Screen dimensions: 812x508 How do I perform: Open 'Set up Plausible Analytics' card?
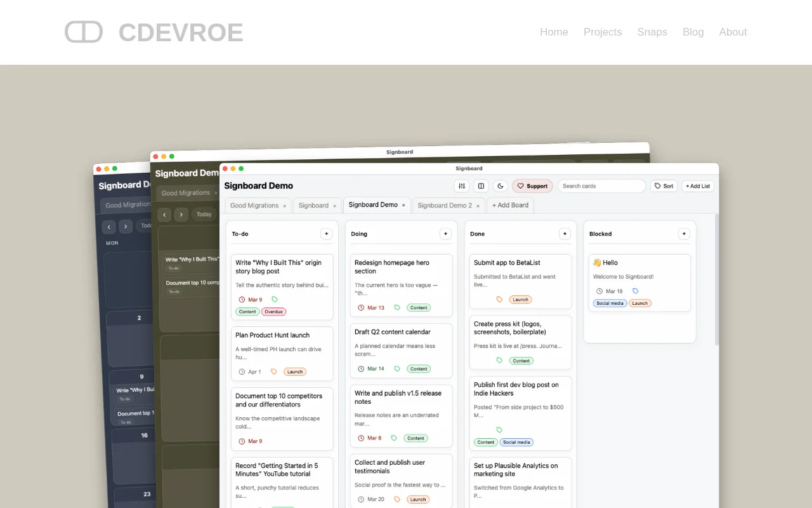(x=520, y=483)
